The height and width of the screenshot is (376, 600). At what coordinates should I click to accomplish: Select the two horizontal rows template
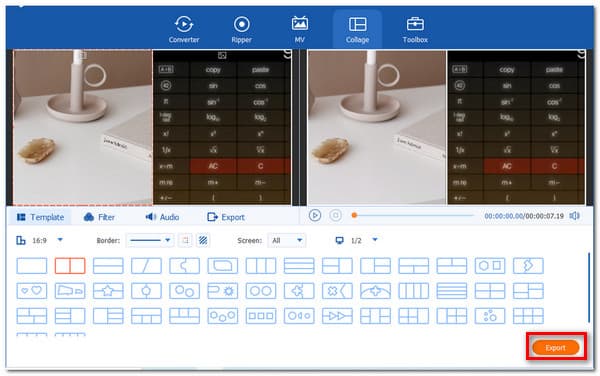coord(108,266)
